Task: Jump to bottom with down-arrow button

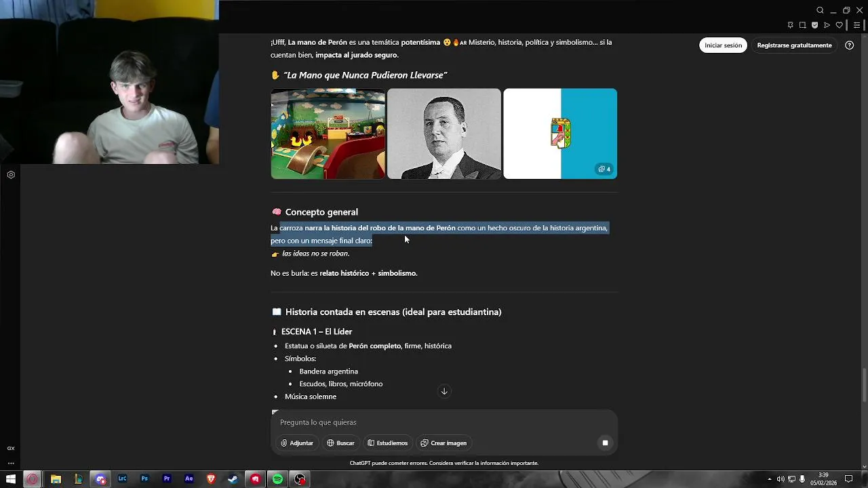Action: tap(444, 391)
